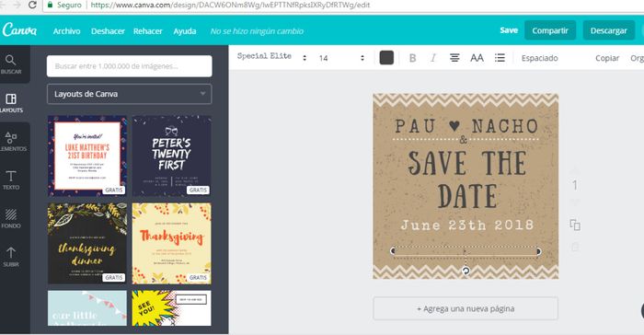The image size is (644, 335).
Task: Click the browser address bar URL
Action: pyautogui.click(x=230, y=5)
